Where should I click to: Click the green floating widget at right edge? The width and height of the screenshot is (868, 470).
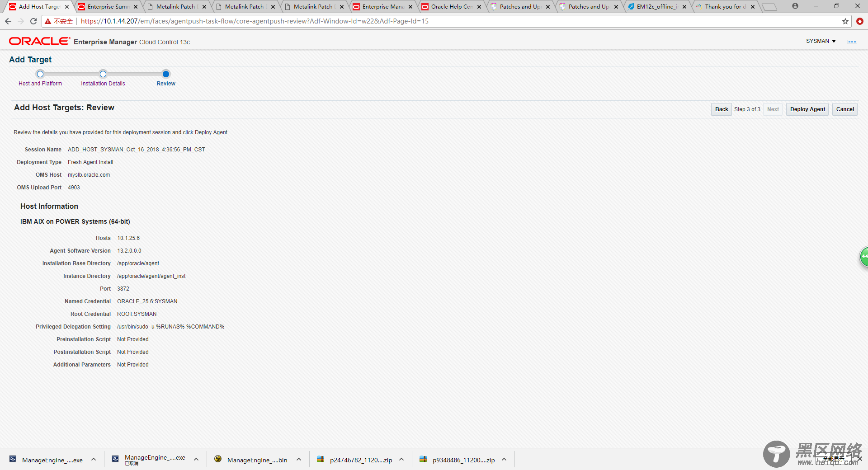[864, 257]
